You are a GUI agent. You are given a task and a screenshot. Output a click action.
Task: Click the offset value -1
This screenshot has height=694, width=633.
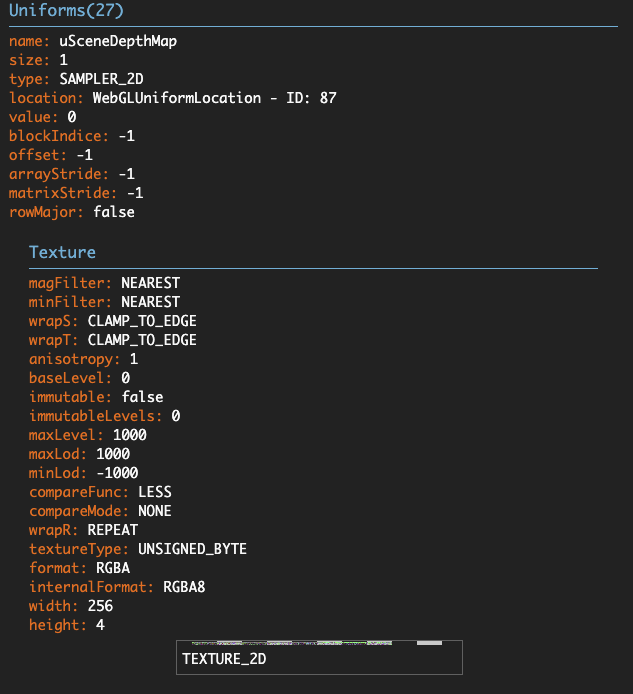click(85, 155)
